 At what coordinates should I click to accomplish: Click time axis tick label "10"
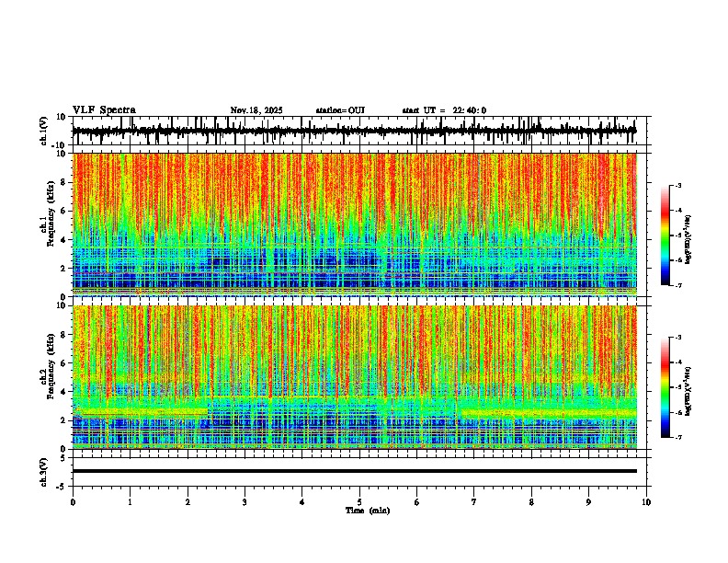[646, 502]
